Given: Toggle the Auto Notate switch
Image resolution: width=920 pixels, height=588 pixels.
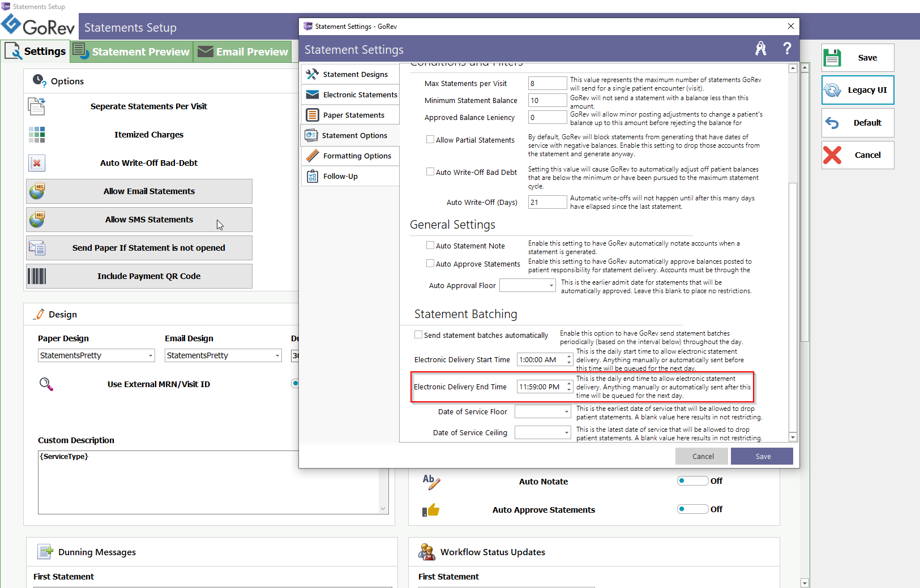Looking at the screenshot, I should point(693,480).
